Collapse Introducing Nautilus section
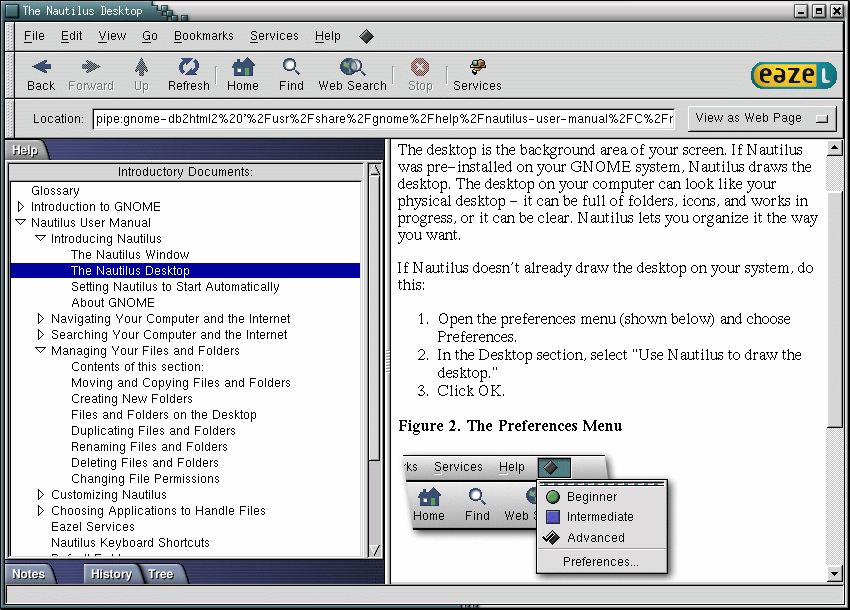The height and width of the screenshot is (610, 850). click(41, 238)
